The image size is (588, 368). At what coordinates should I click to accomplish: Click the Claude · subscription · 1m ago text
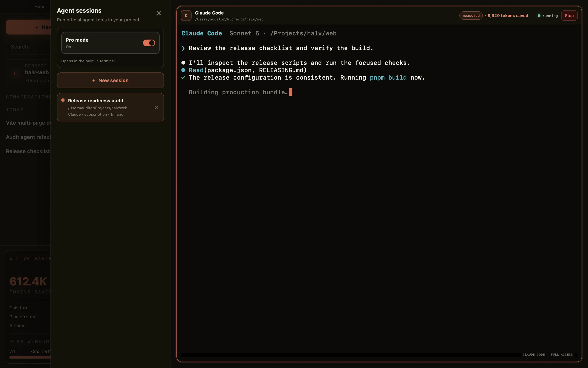pos(96,114)
